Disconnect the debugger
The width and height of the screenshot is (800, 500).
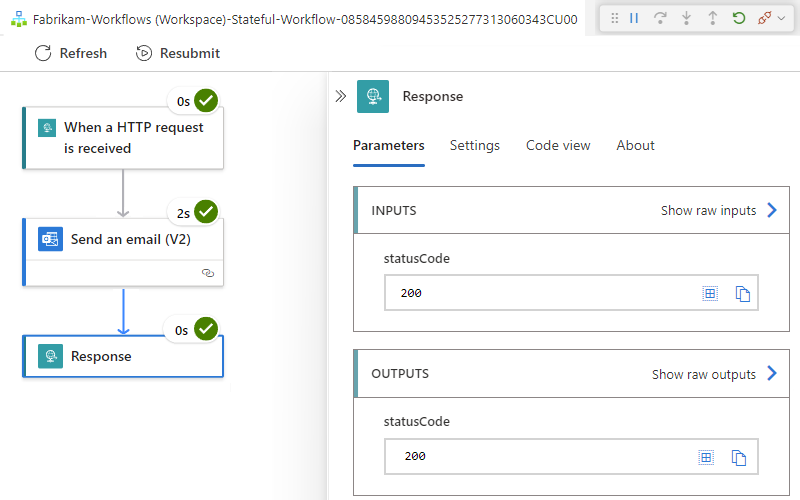click(764, 18)
